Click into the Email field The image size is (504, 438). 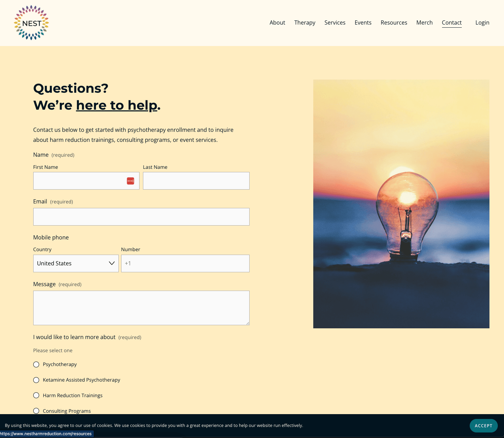(x=141, y=217)
